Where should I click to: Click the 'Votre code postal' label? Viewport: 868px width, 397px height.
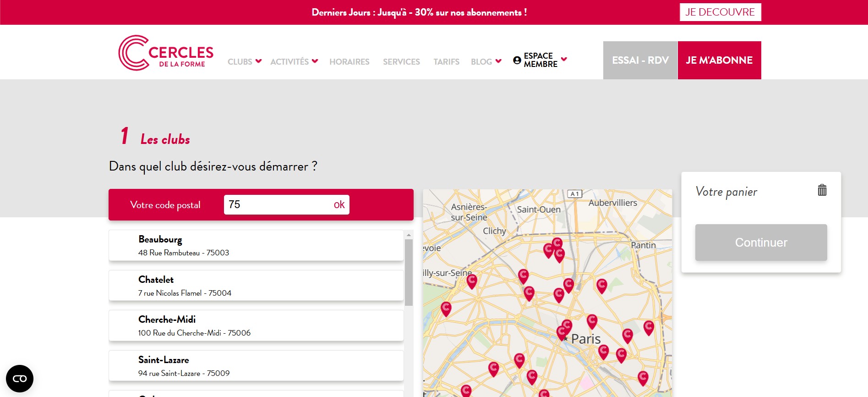click(165, 205)
